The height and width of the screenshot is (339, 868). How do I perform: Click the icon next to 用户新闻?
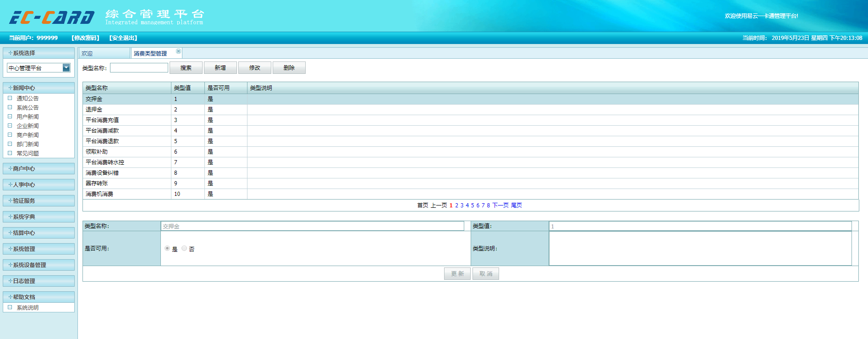tap(10, 117)
